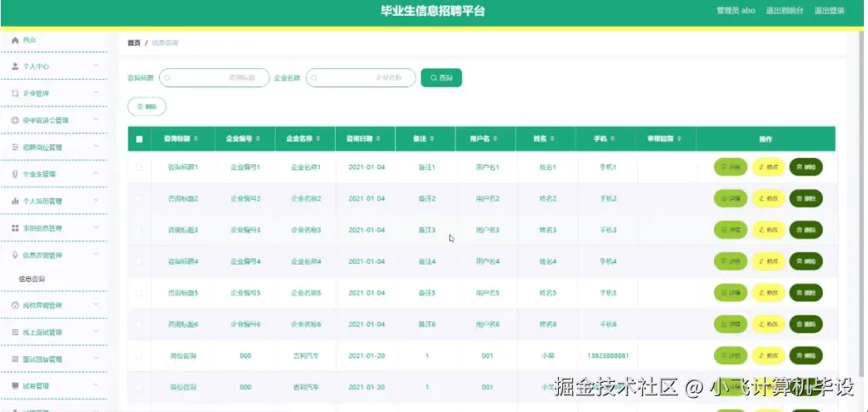Click 退出到前台 in the header
Image resolution: width=868 pixels, height=412 pixels.
(x=785, y=11)
